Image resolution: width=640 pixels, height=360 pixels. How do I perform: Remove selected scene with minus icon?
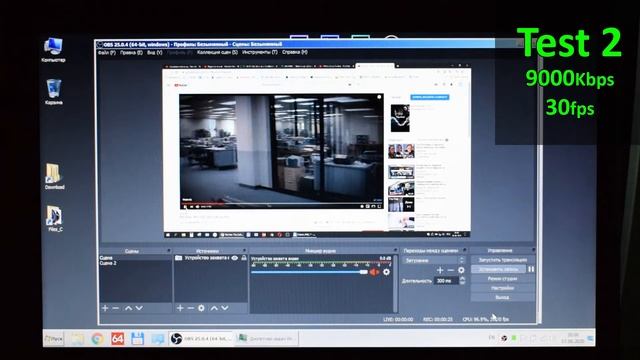coord(116,308)
